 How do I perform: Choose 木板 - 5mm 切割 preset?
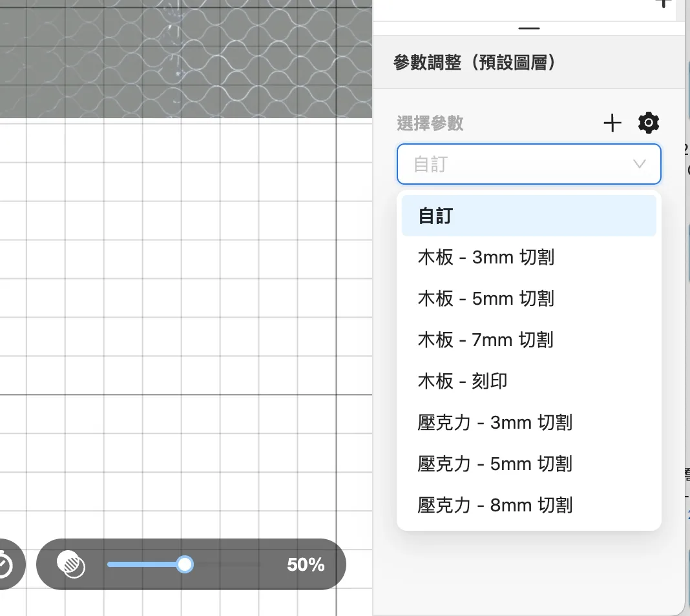pos(486,298)
